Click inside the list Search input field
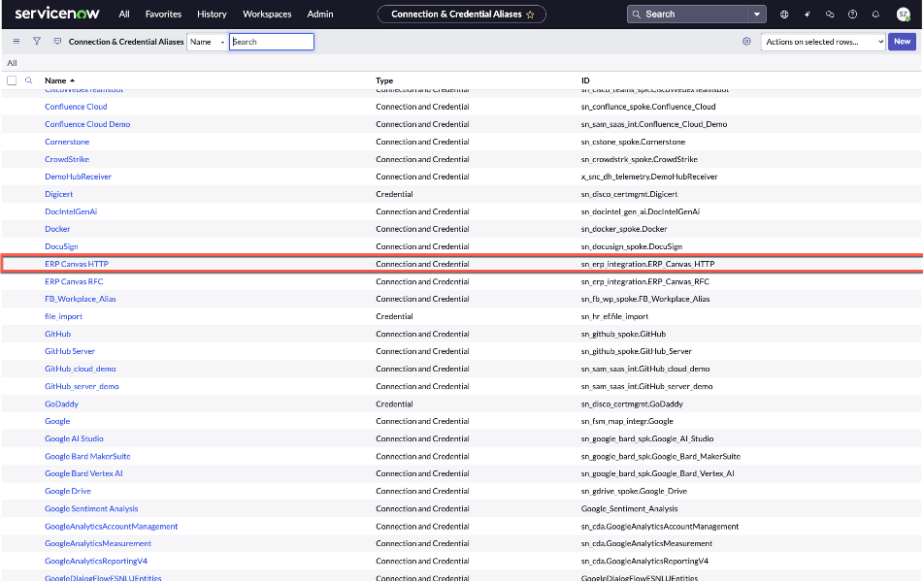 (272, 42)
